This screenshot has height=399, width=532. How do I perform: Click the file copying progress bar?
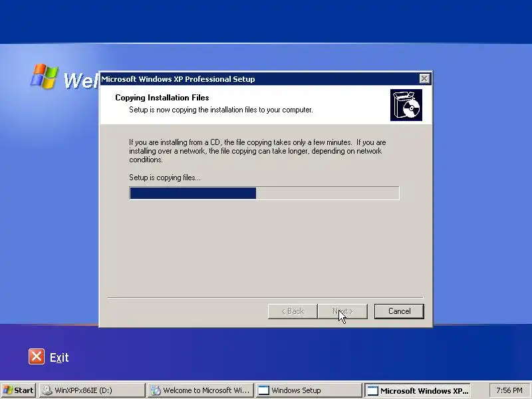[x=264, y=193]
